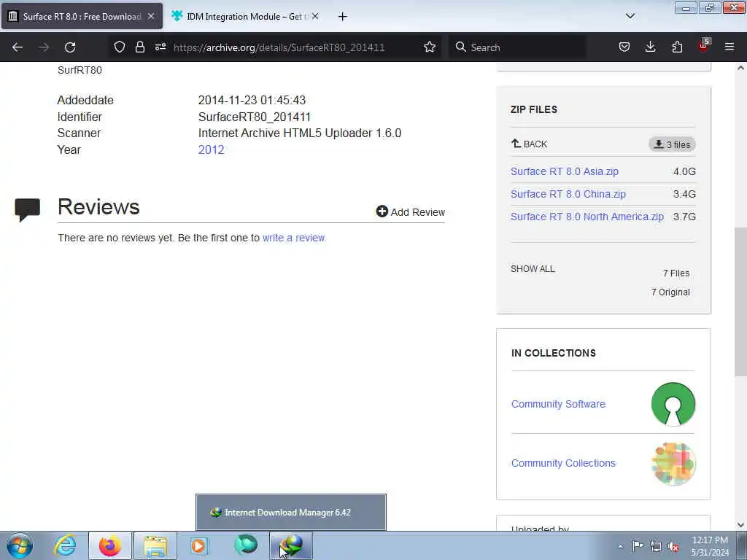The height and width of the screenshot is (560, 747).
Task: Close the Surface RT 8.0 tab
Action: coord(150,16)
